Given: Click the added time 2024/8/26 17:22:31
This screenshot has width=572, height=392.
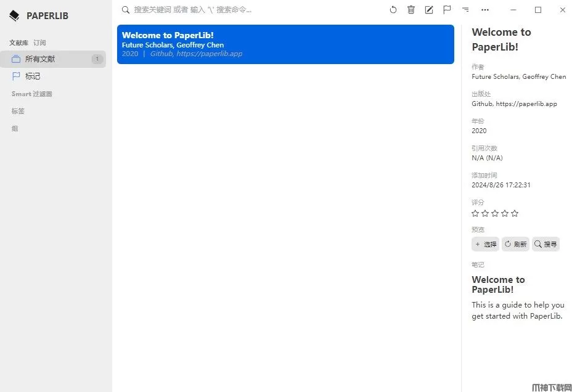Looking at the screenshot, I should coord(501,185).
